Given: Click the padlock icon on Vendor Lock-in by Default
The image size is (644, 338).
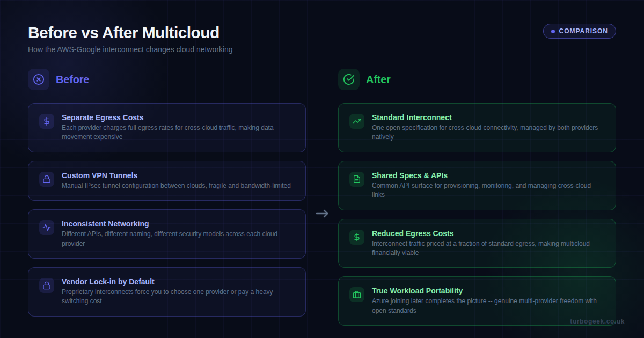Looking at the screenshot, I should pyautogui.click(x=47, y=285).
